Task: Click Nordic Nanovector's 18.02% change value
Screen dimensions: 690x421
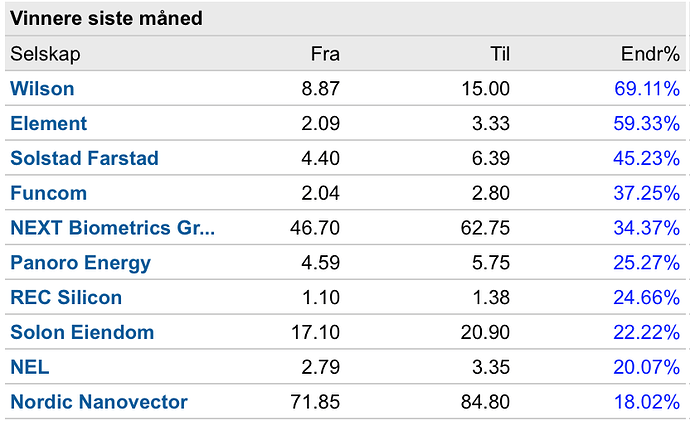Action: coord(647,402)
